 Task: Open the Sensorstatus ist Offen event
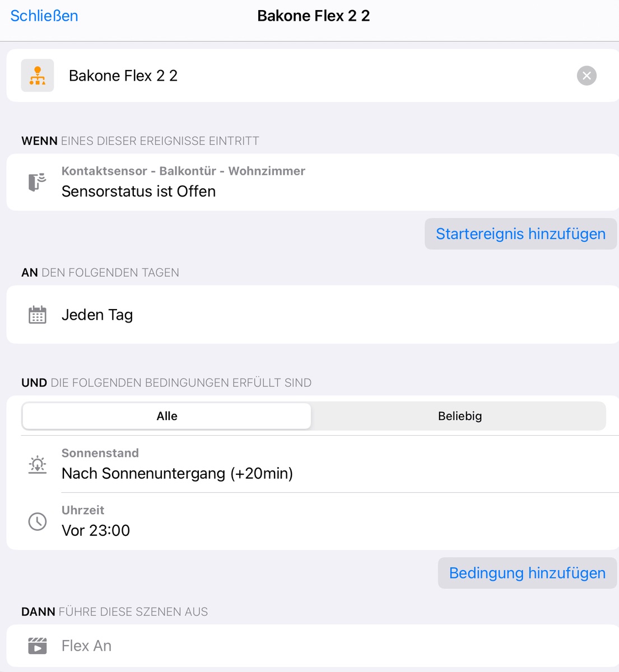click(x=313, y=182)
